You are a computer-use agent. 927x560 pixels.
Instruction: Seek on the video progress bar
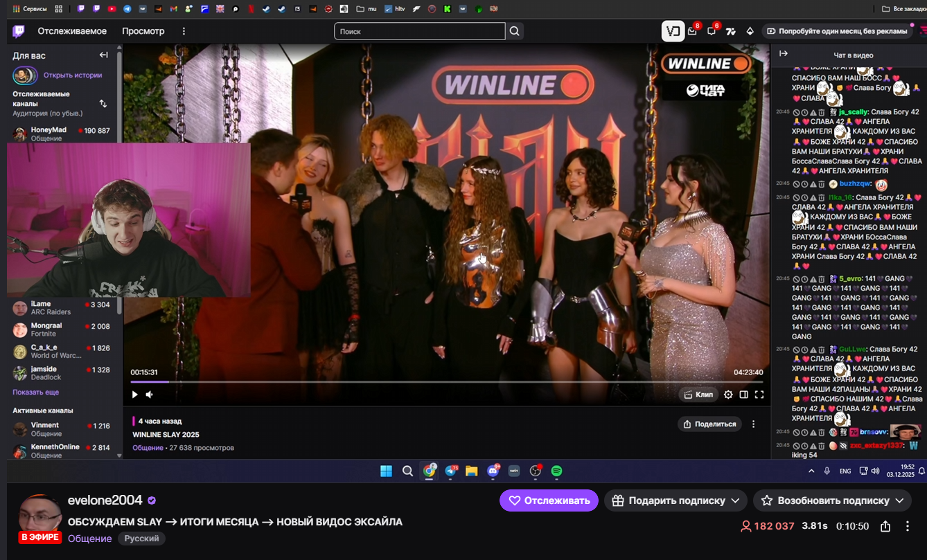coord(447,381)
